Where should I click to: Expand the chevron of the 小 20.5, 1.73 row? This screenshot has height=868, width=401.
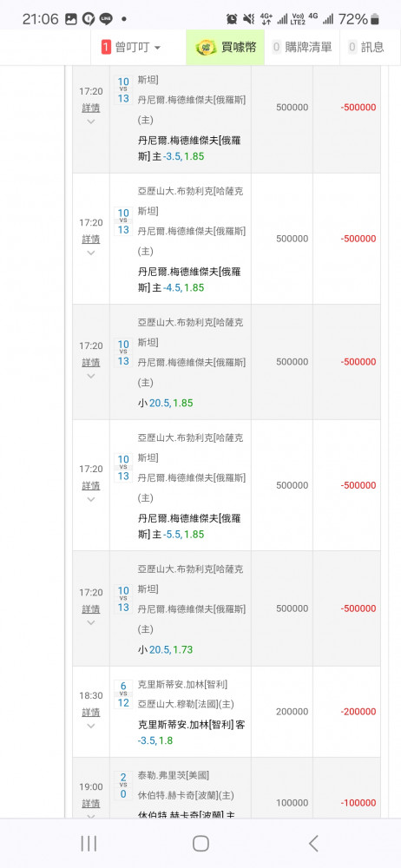pyautogui.click(x=91, y=623)
